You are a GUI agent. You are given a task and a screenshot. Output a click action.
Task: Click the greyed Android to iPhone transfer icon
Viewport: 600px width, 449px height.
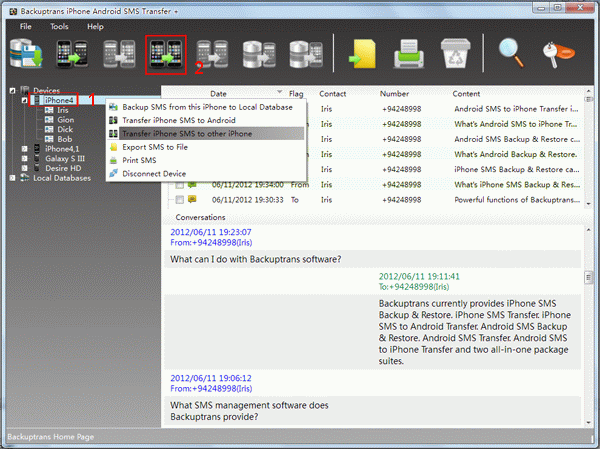coord(119,54)
